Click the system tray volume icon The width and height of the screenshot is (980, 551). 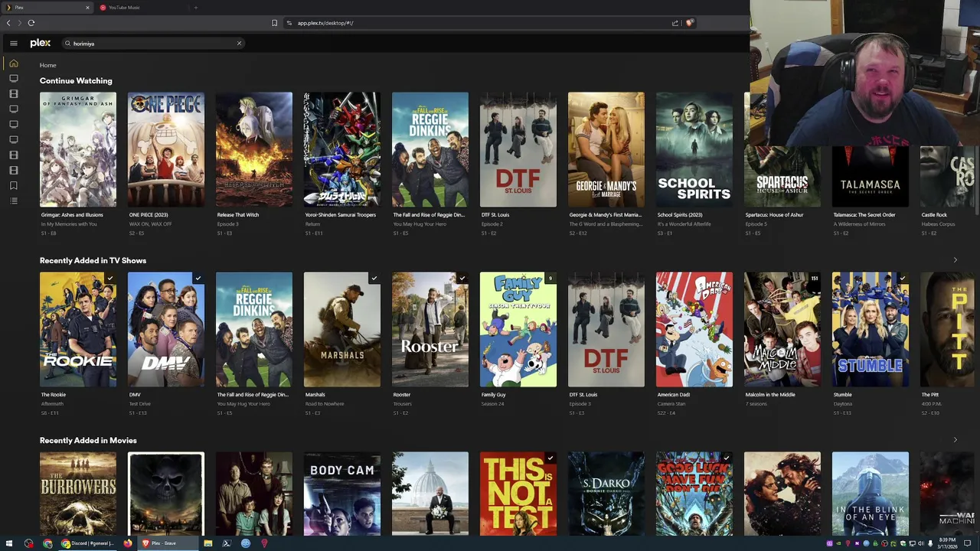point(922,543)
